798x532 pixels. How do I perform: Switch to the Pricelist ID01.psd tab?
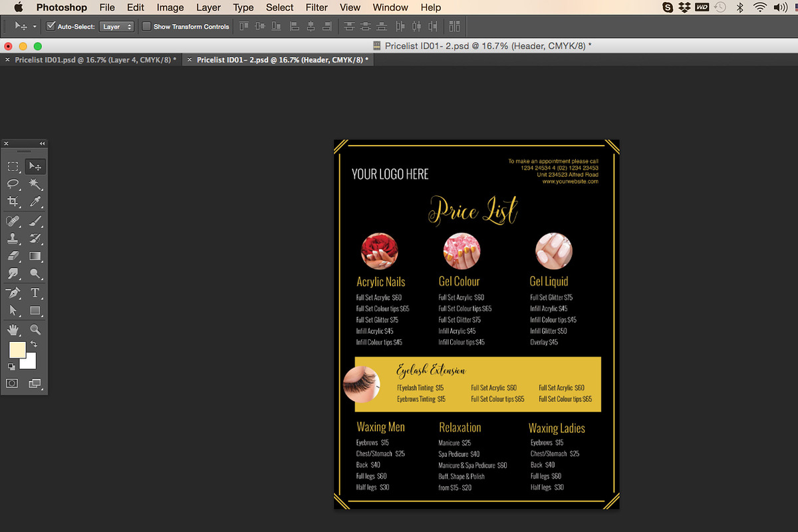click(x=90, y=59)
